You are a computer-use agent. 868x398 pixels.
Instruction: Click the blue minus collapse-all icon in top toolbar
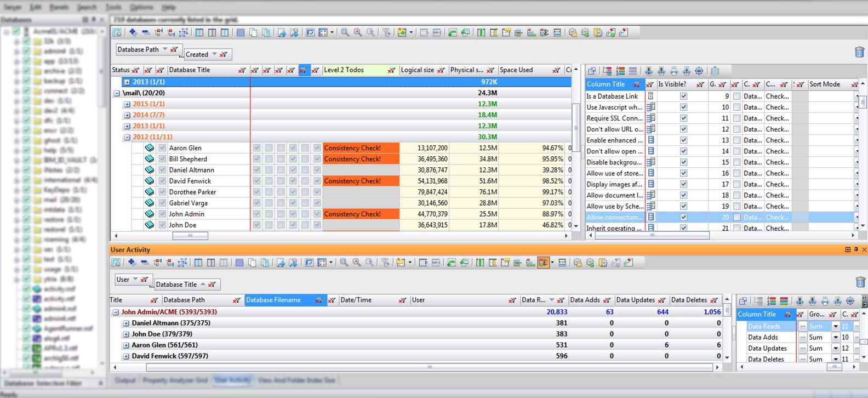145,33
